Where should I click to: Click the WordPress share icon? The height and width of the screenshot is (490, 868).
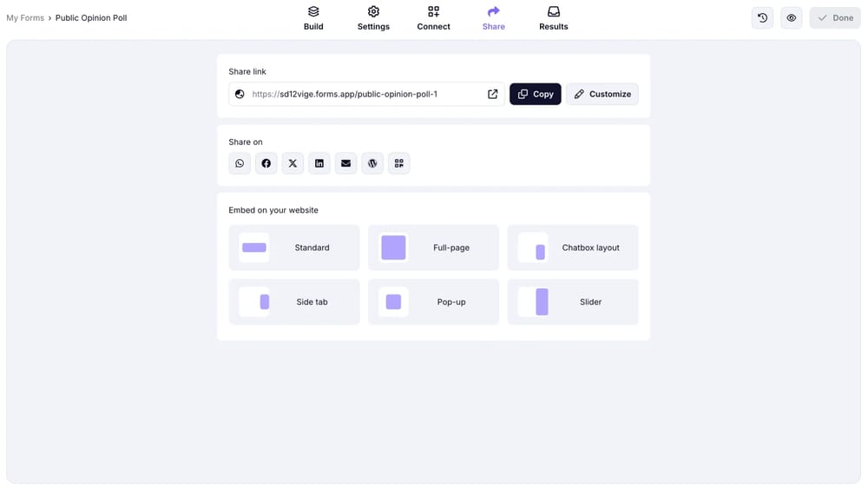coord(372,163)
